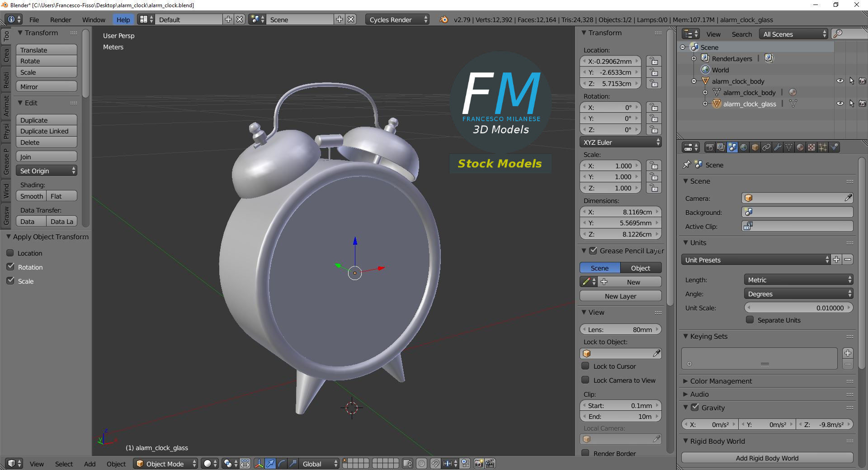Uncheck the Scale checkbox under Apply Object Transform

[x=10, y=281]
